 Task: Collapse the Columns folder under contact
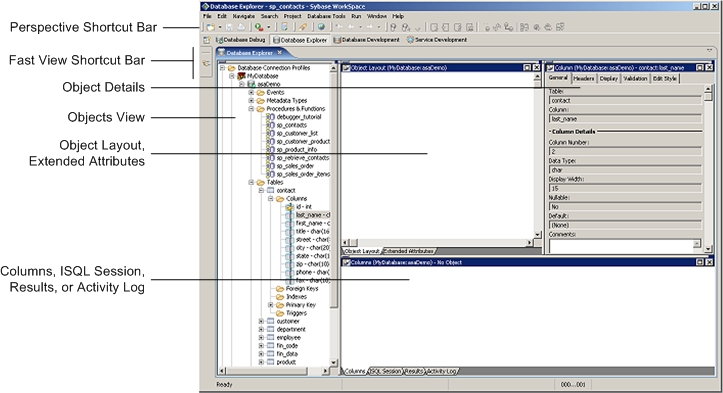coord(271,199)
